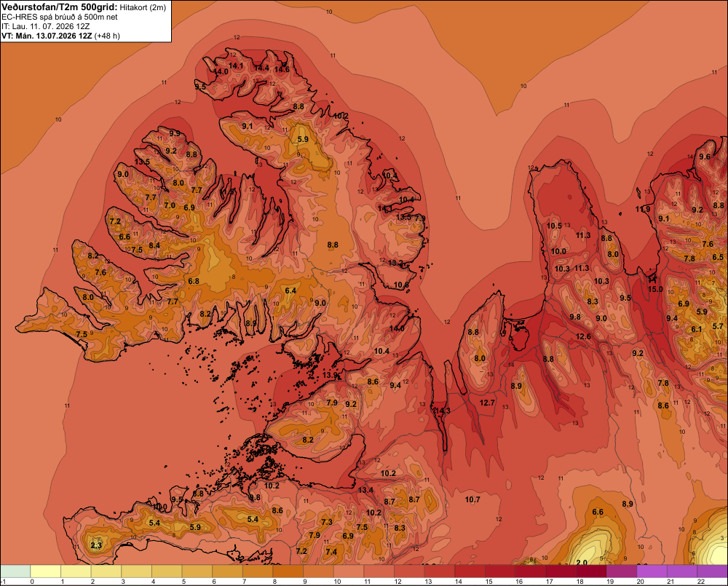The image size is (728, 586).
Task: Select the 12.6 temperature reading
Action: pyautogui.click(x=583, y=336)
